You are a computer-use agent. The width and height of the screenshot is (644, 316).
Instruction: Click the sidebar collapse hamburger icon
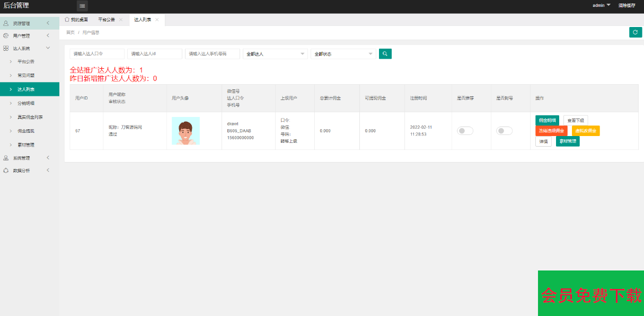[82, 6]
